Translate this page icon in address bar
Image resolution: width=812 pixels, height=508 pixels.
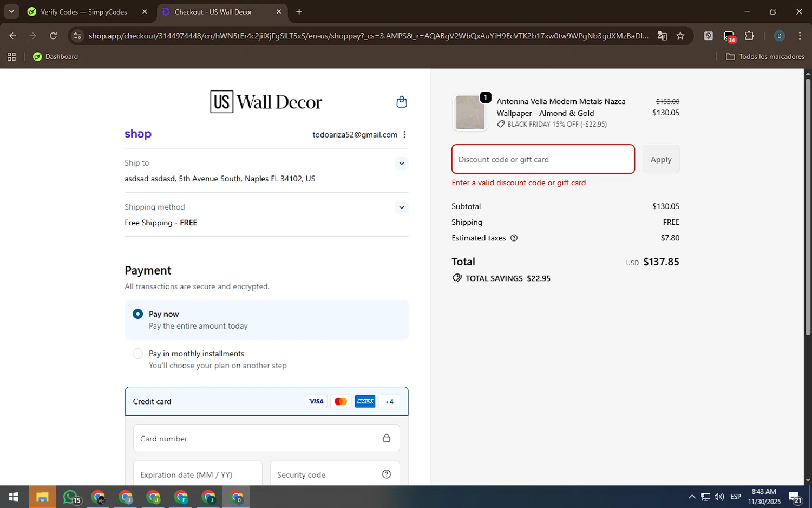click(x=662, y=36)
